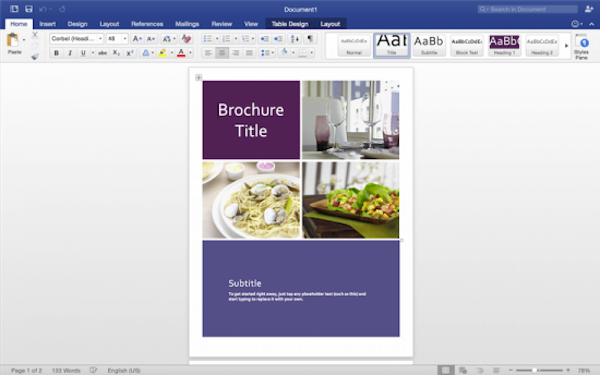Open the References tab

coord(147,24)
